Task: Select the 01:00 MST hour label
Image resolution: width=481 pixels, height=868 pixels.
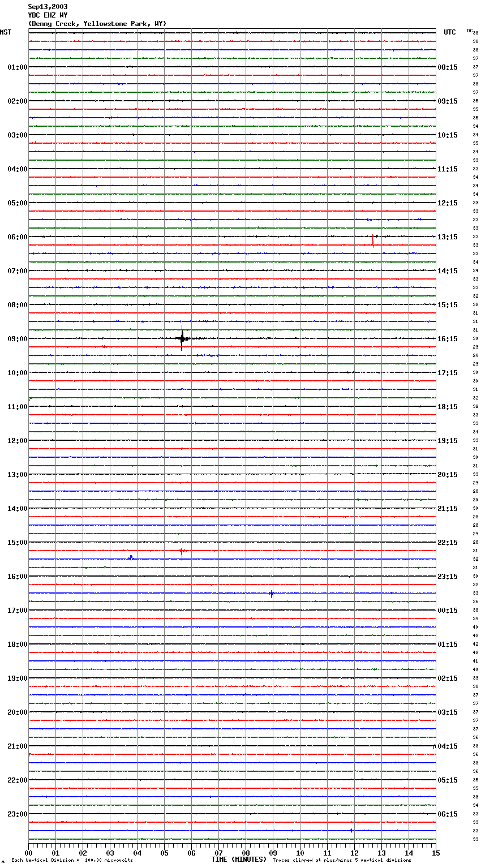Action: (17, 67)
